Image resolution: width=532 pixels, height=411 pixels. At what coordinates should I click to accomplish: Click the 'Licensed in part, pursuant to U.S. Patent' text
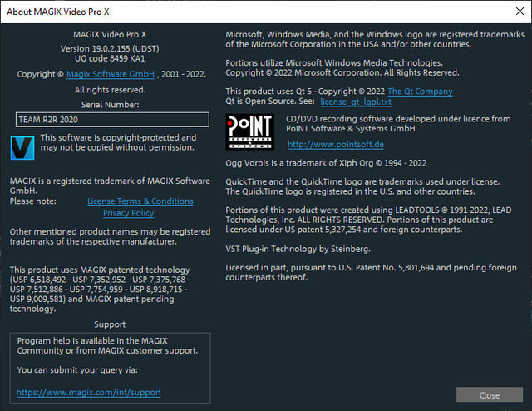(x=372, y=272)
